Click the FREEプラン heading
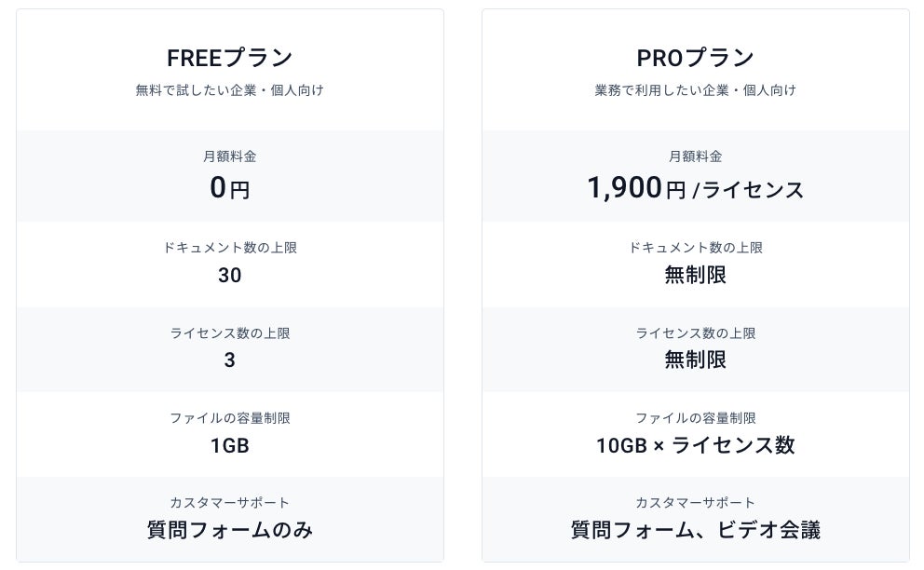The height and width of the screenshot is (570, 924). coord(230,58)
